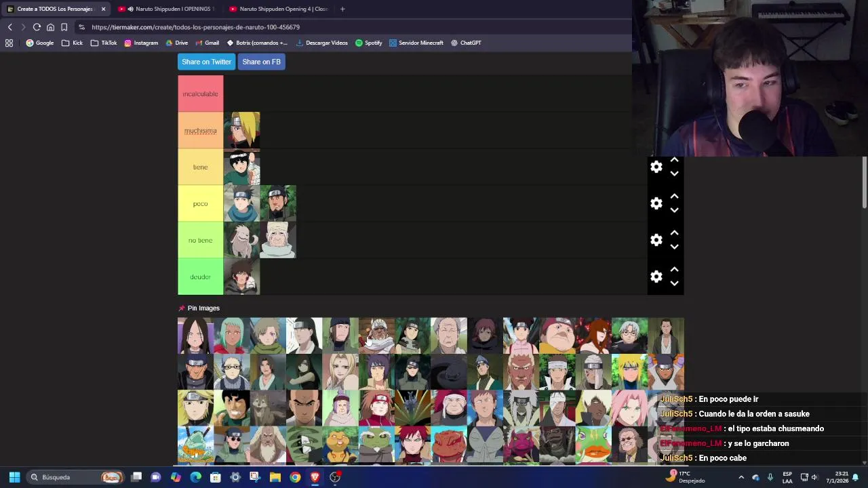This screenshot has width=868, height=488.
Task: Move the 'no tiene' row up
Action: point(674,233)
